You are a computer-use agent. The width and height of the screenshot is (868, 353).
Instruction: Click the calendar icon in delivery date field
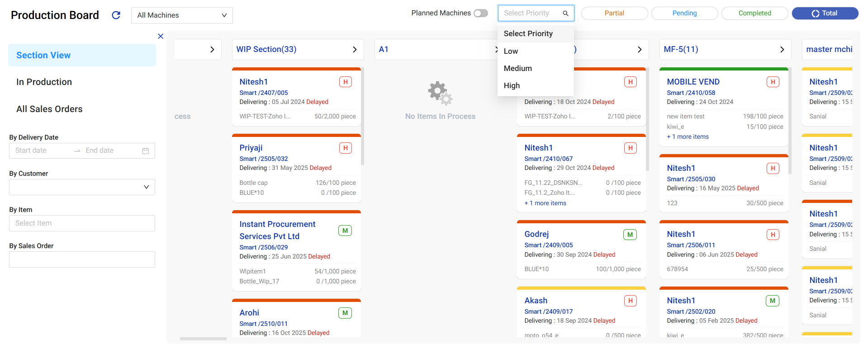click(146, 151)
